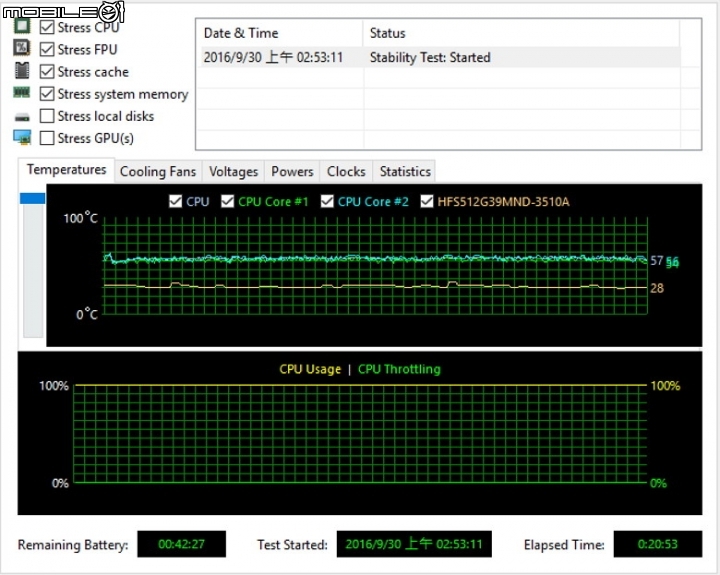
Task: Uncheck the Stress cache checkbox
Action: pos(47,72)
